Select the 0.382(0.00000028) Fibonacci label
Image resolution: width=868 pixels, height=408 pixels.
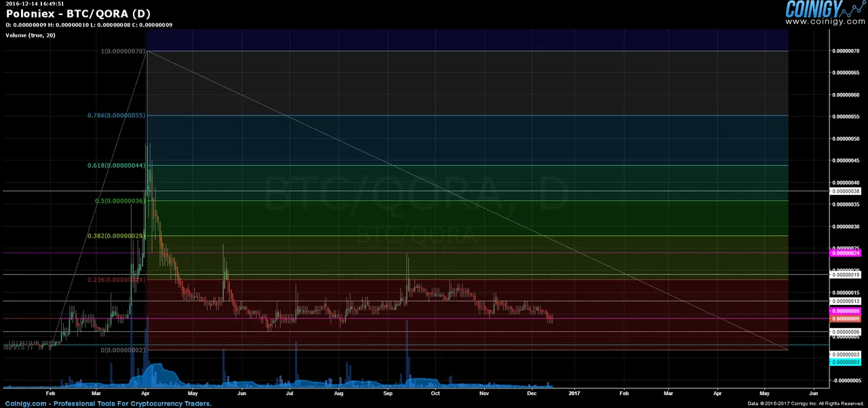(116, 236)
